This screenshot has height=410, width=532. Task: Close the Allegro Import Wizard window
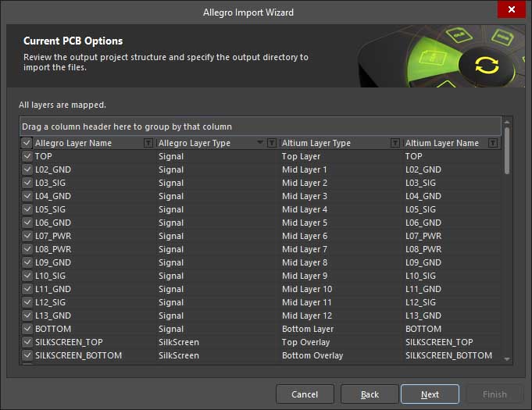(511, 9)
